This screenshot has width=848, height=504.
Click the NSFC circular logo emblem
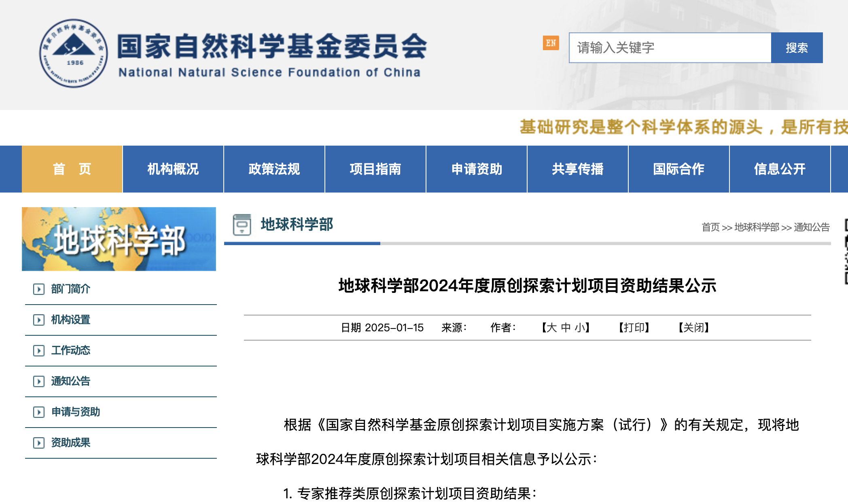click(x=74, y=53)
